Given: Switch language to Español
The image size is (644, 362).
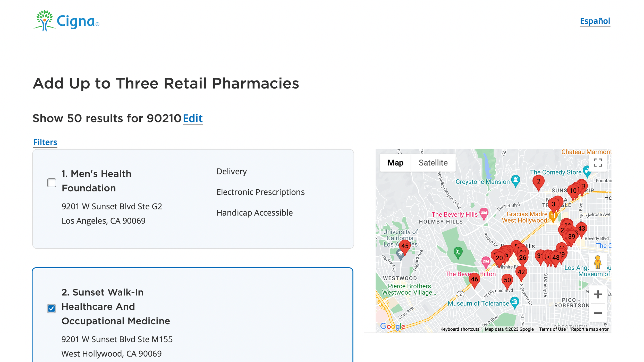Looking at the screenshot, I should click(595, 21).
